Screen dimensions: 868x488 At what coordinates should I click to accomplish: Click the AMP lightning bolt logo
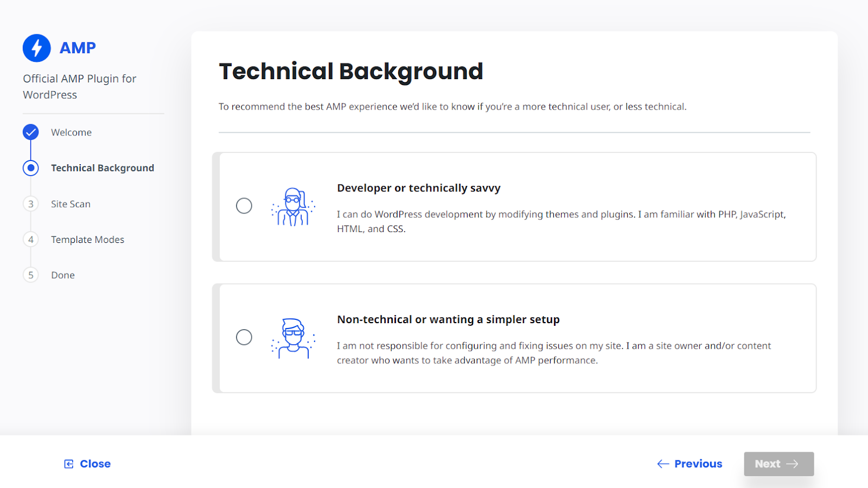coord(36,48)
